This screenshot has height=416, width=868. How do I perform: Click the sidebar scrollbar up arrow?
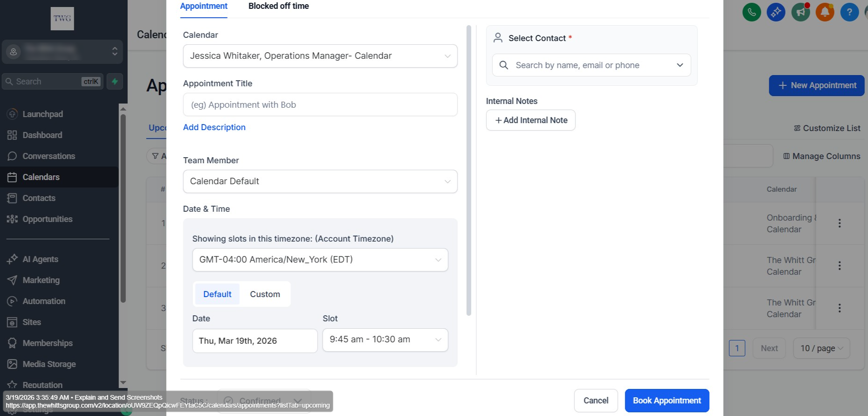click(123, 109)
